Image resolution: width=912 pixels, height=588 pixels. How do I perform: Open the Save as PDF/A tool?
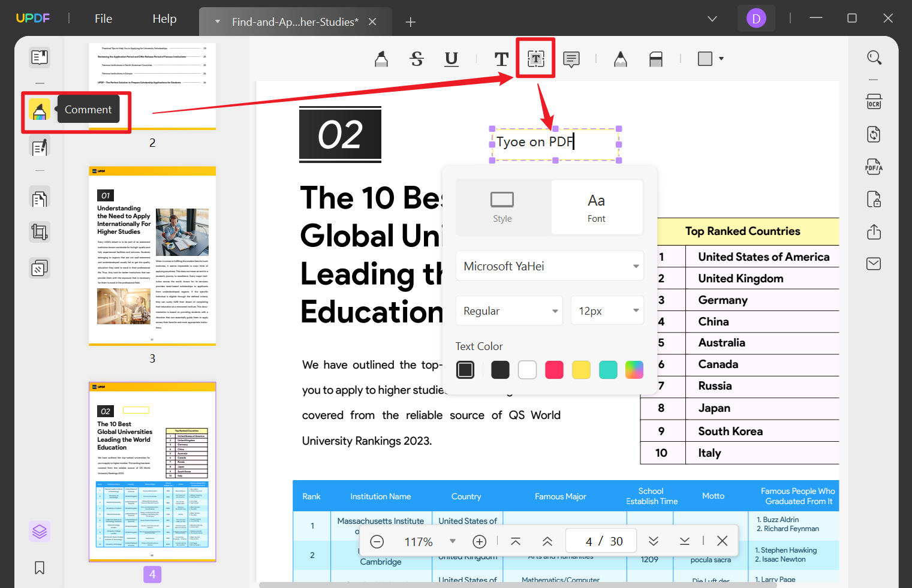[874, 167]
